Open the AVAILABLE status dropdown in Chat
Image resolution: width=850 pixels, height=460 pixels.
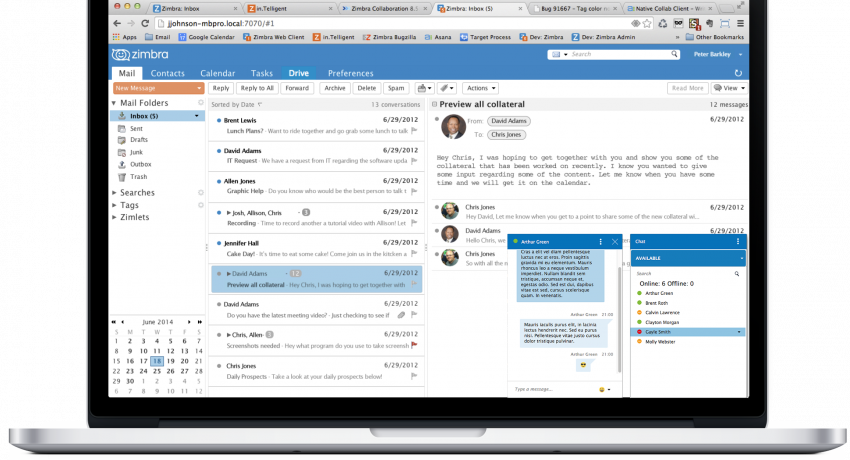click(742, 258)
